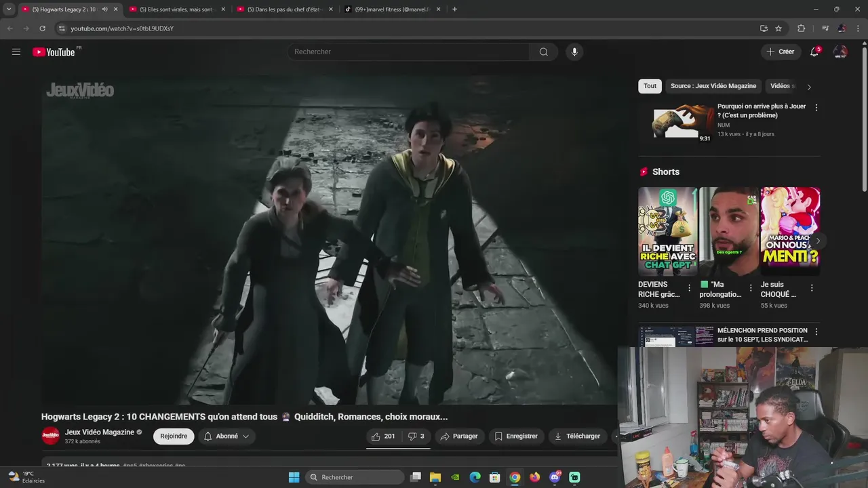The image size is (868, 488).
Task: Start voice search with the microphone
Action: 574,52
